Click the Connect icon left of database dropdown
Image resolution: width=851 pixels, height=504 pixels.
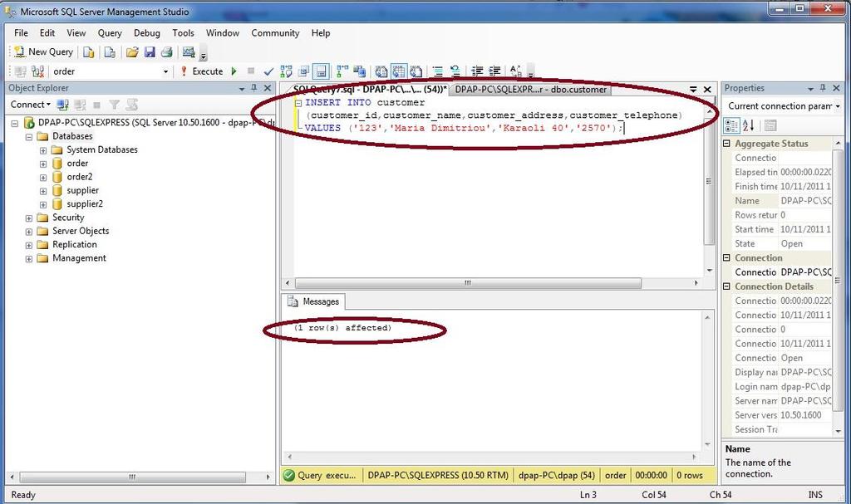tap(21, 71)
